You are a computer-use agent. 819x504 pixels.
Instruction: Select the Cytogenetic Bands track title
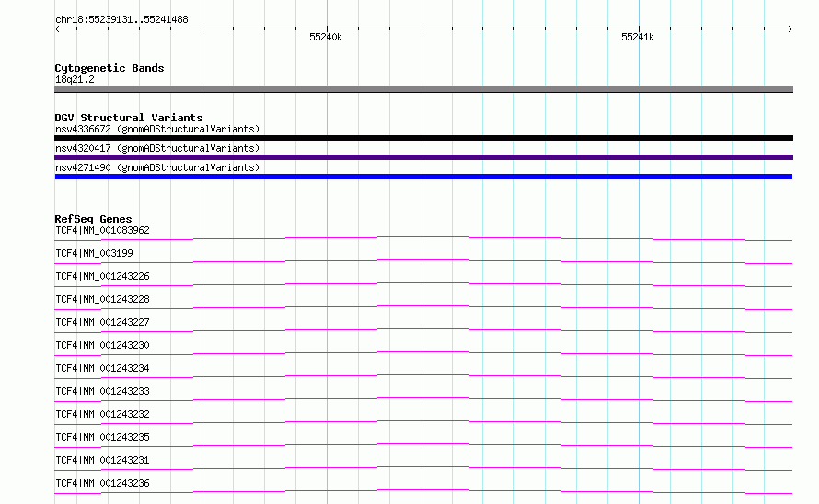pos(110,68)
